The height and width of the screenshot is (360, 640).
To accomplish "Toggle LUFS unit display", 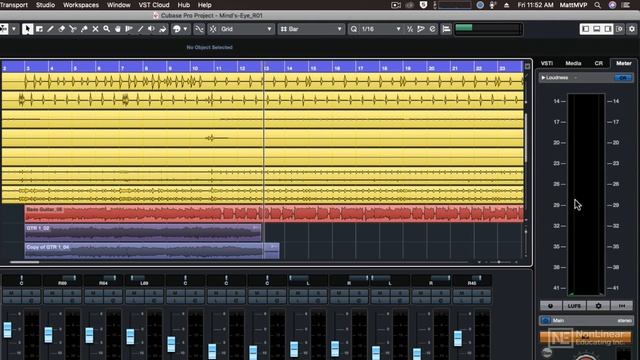I will tap(574, 306).
